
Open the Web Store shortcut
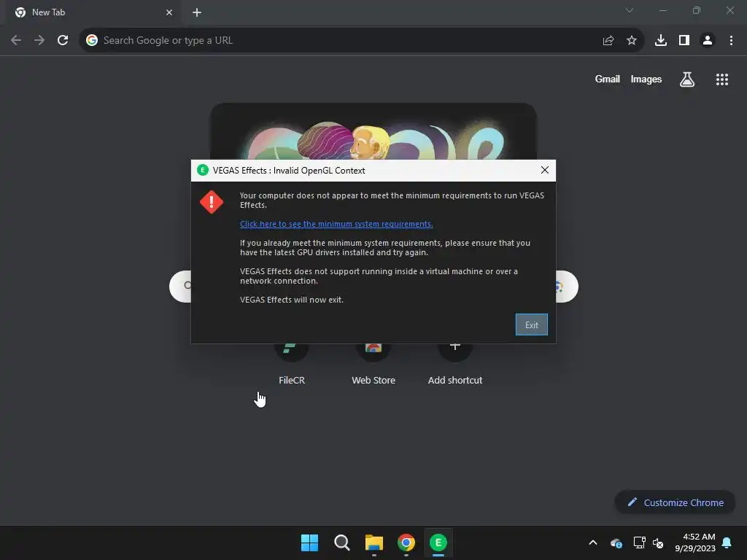(x=373, y=363)
